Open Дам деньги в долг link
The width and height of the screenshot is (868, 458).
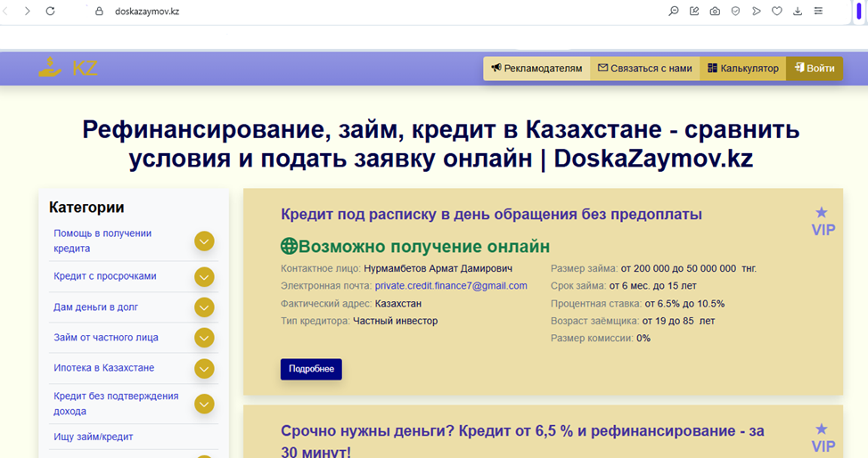95,307
